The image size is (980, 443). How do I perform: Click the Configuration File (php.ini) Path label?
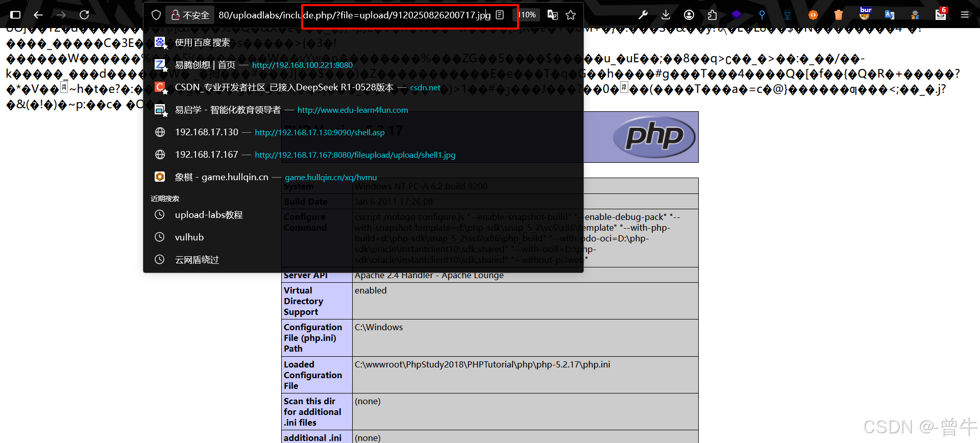point(313,338)
